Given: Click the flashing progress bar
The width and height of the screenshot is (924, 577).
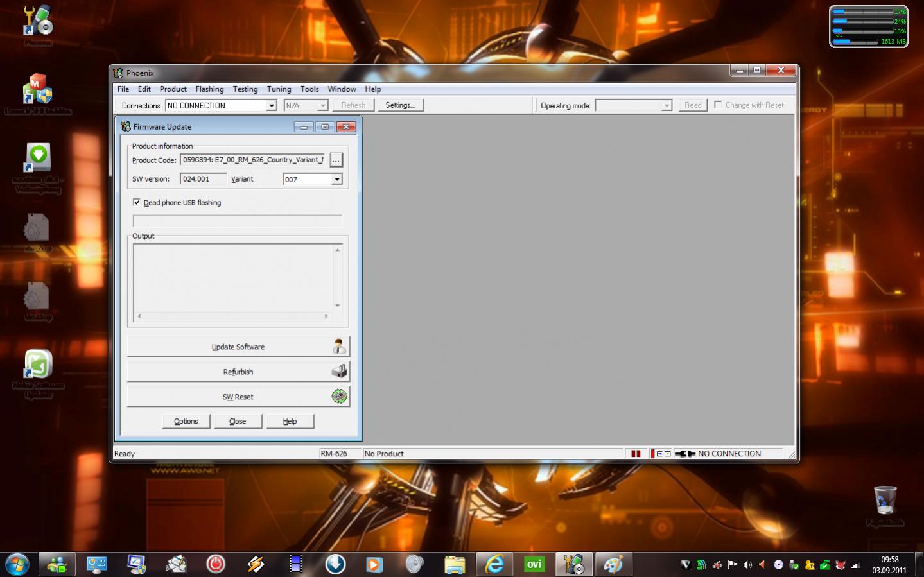Looking at the screenshot, I should click(238, 221).
